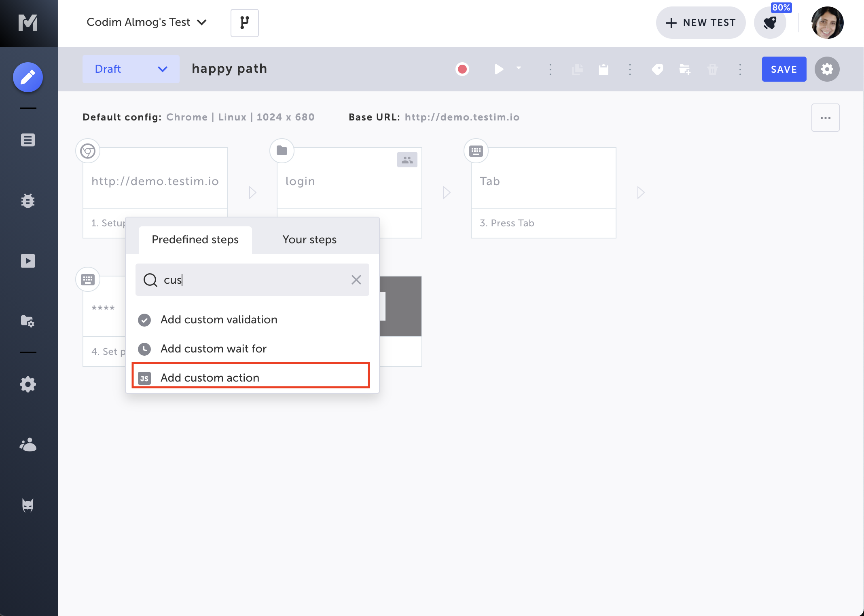The image size is (864, 616).
Task: Click the NEW TEST button
Action: coord(701,23)
